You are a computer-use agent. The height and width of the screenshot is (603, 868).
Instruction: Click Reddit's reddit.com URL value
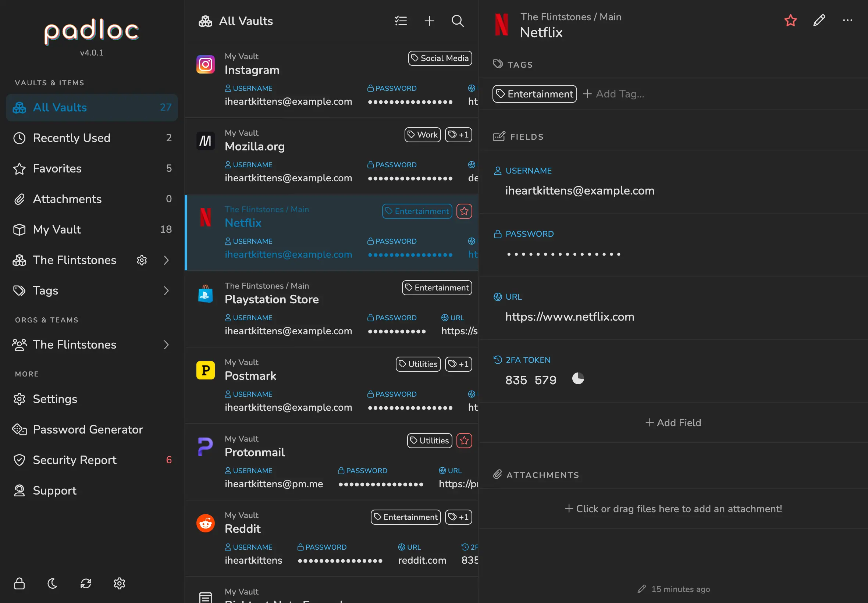[422, 560]
